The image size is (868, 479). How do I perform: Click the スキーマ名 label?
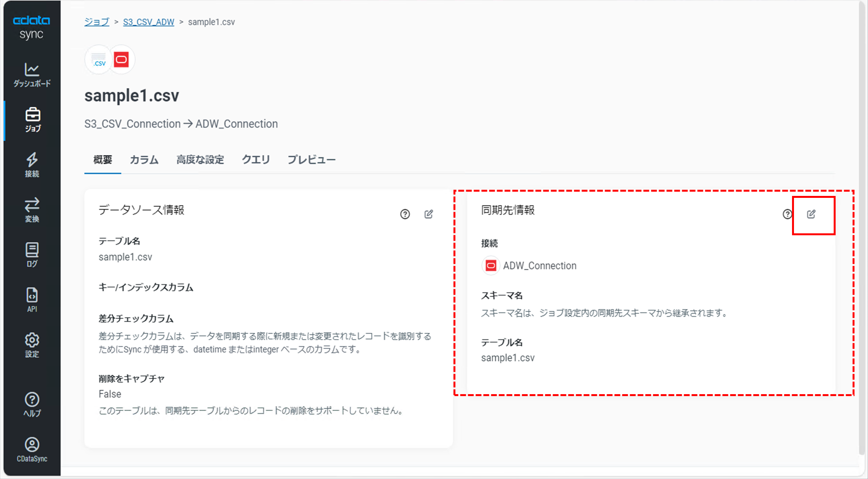coord(502,296)
